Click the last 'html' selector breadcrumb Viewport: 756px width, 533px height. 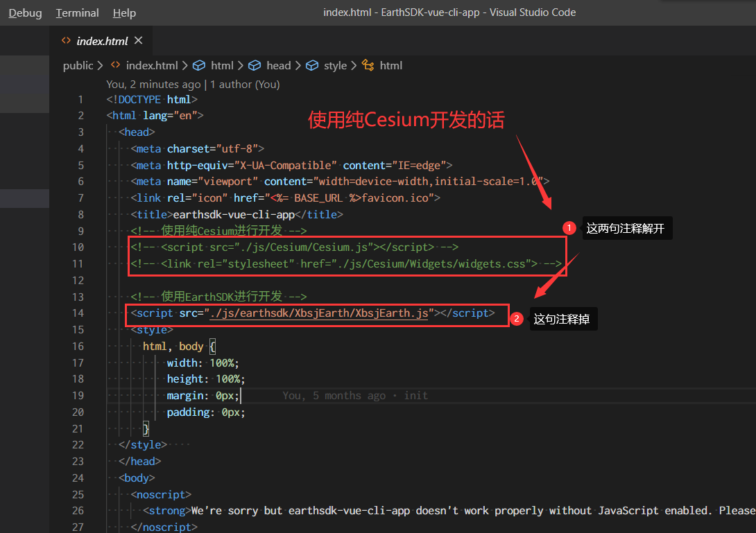[x=391, y=66]
